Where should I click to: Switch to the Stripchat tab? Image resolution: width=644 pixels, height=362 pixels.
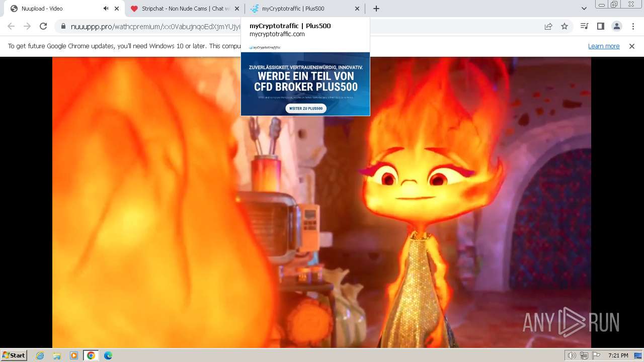(185, 9)
